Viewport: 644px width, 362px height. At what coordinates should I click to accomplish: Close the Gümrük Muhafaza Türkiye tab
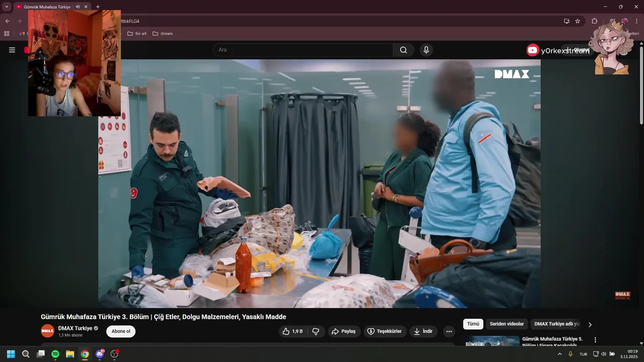[x=86, y=7]
